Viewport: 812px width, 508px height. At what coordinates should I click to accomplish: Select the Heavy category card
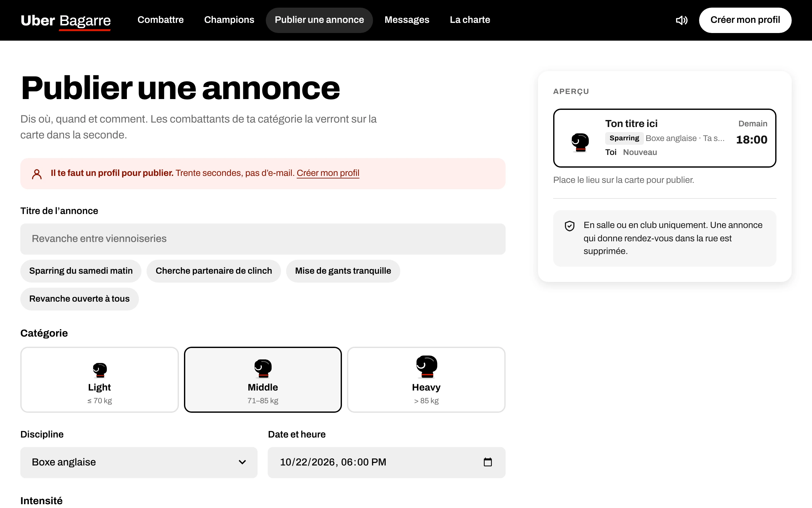click(x=426, y=380)
